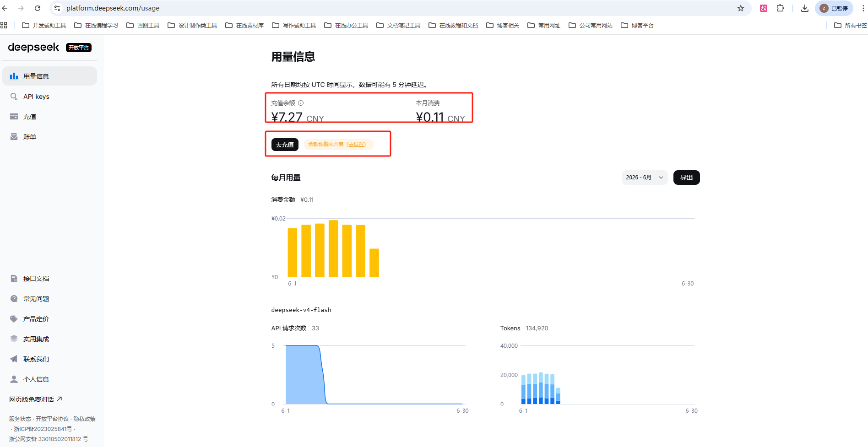
Task: Open site information icon in address bar
Action: point(57,8)
